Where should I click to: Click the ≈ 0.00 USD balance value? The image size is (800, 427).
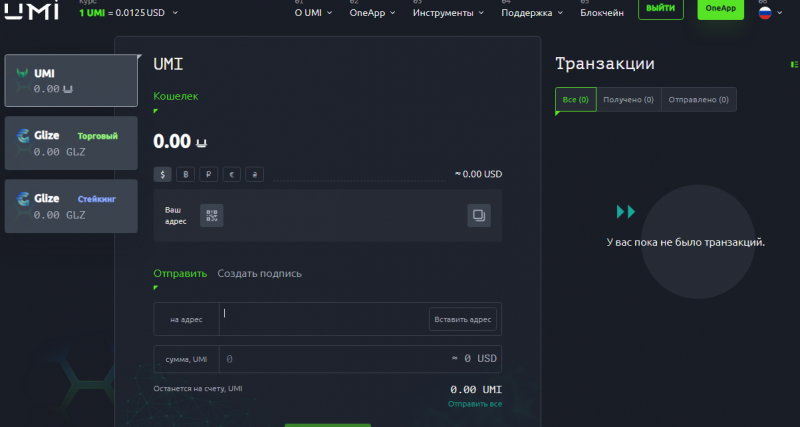[x=479, y=174]
